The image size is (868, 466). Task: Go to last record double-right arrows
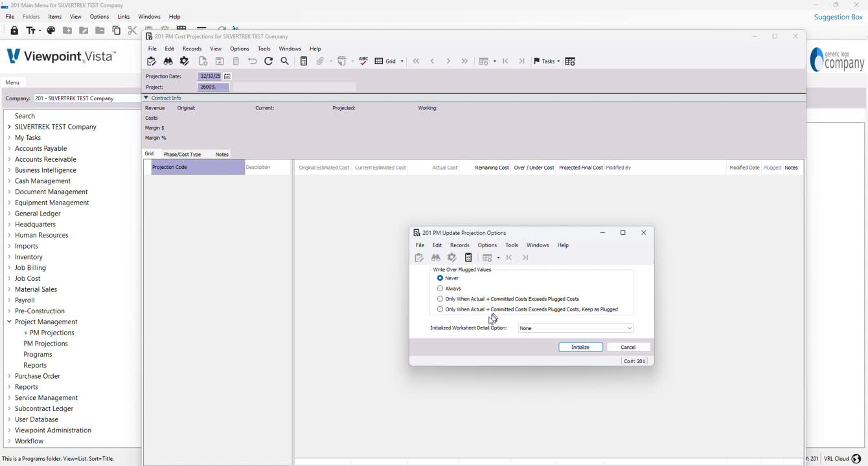click(x=464, y=61)
